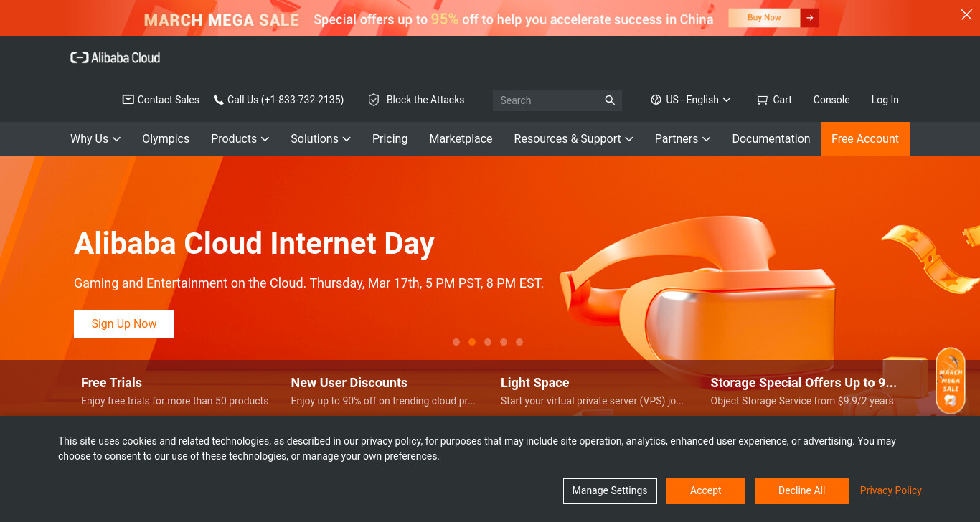Click Decline All cookies
The image size is (980, 522).
[801, 491]
